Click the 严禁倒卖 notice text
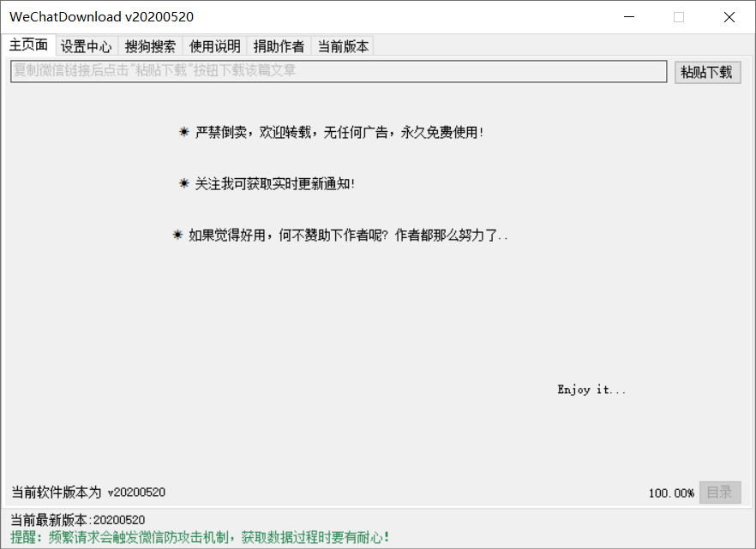The width and height of the screenshot is (756, 549). (339, 132)
